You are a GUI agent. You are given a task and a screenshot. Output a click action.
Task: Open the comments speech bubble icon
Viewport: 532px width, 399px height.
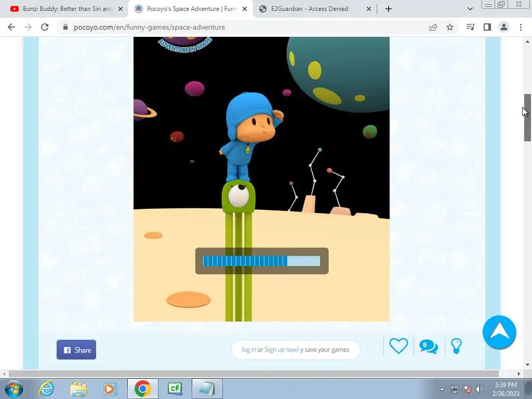(x=429, y=347)
